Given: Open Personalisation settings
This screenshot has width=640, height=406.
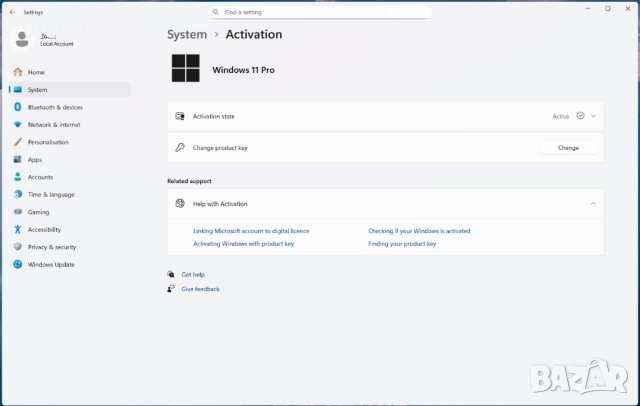Looking at the screenshot, I should [48, 142].
